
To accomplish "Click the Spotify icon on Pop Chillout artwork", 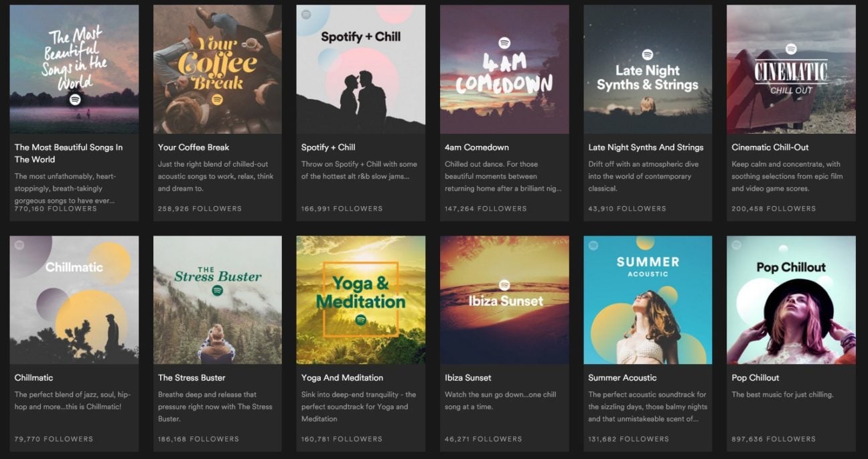I will point(735,246).
